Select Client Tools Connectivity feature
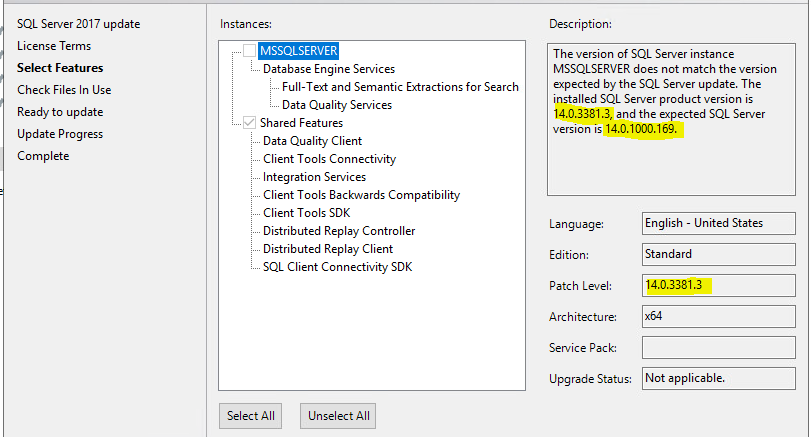The image size is (811, 437). [x=329, y=159]
